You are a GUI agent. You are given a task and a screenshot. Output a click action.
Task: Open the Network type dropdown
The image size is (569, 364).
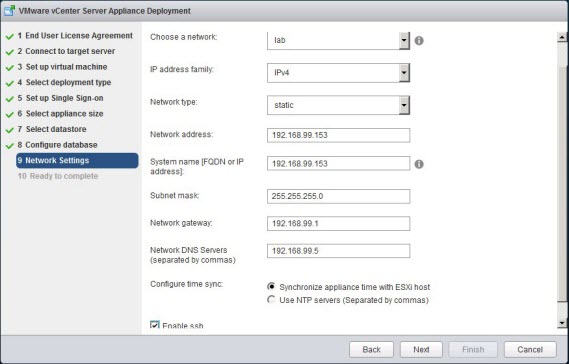click(404, 105)
